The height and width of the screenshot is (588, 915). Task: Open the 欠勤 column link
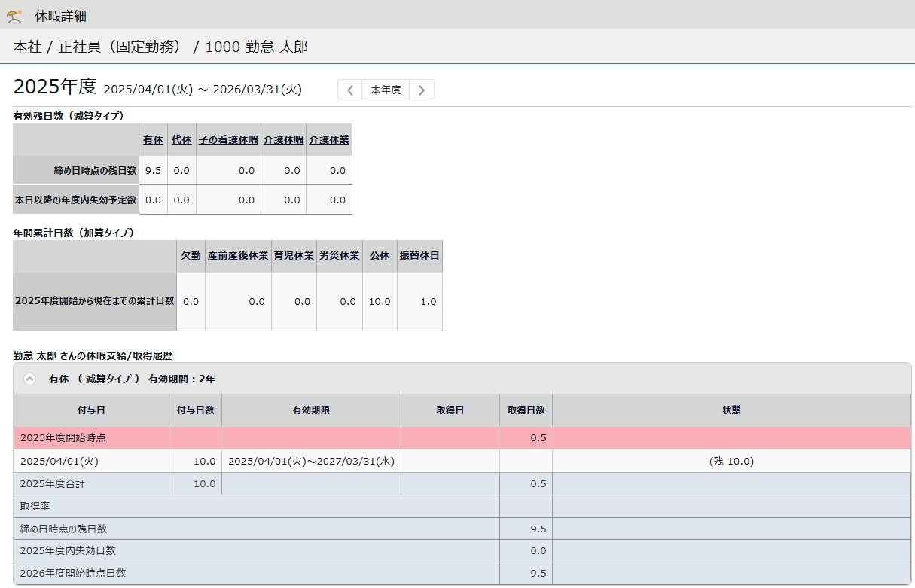click(x=191, y=256)
